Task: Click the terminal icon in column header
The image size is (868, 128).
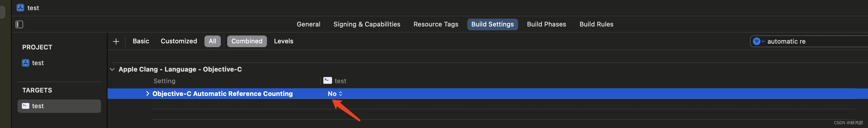Action: tap(327, 80)
